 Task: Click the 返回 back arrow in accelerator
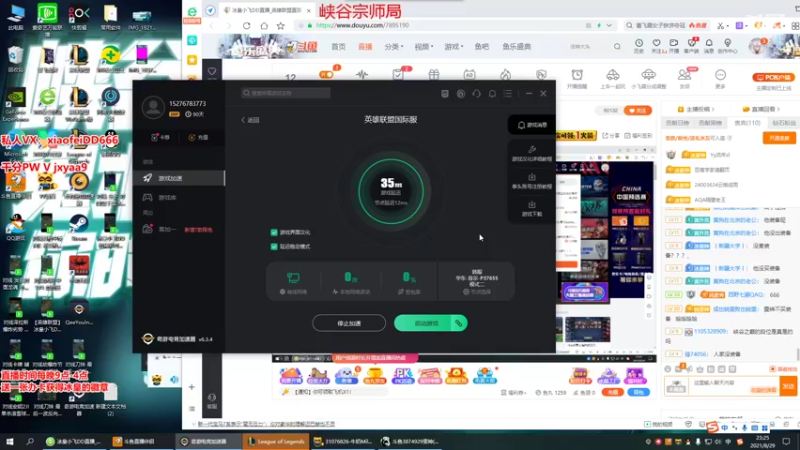point(250,120)
